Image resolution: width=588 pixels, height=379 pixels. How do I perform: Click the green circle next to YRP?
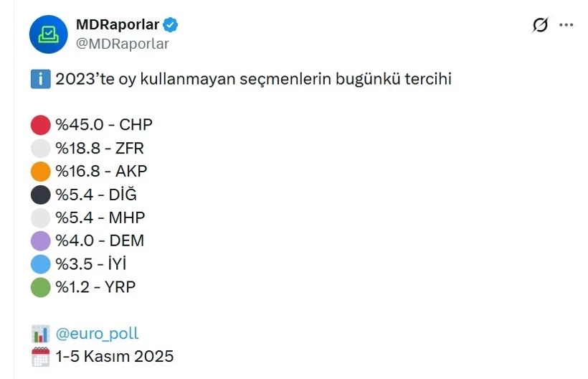coord(41,287)
